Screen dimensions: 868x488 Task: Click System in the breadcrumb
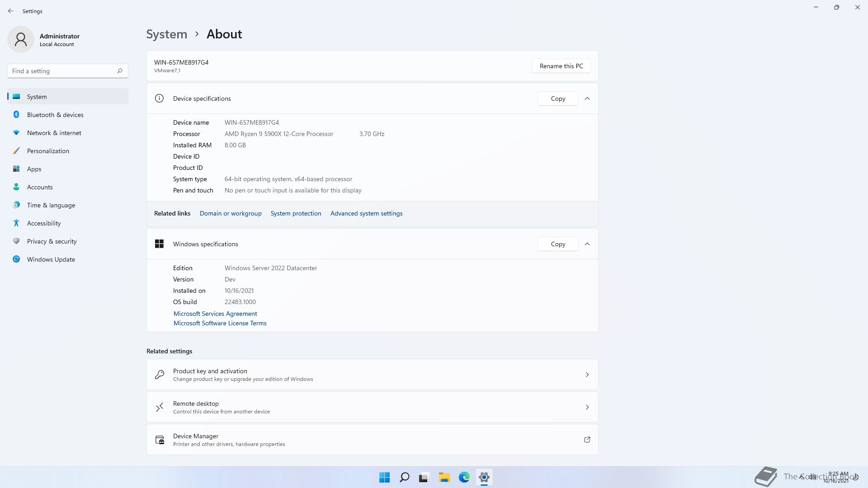[x=166, y=34]
